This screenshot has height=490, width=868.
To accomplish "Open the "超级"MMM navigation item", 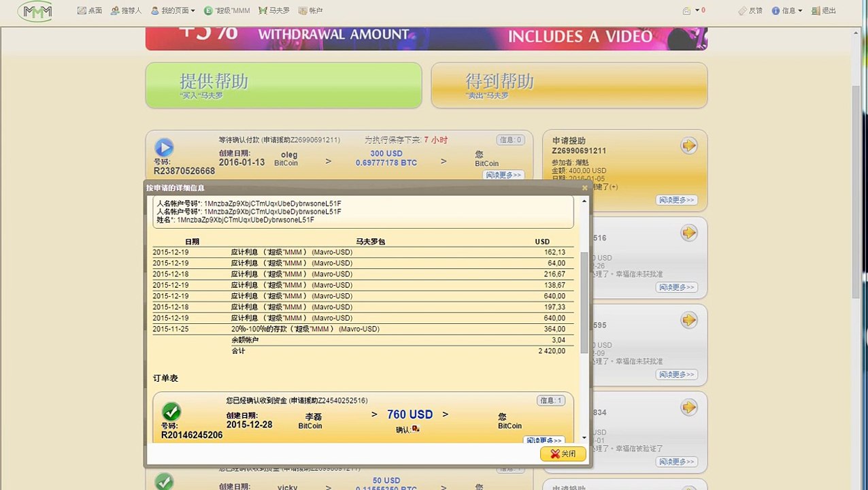I will click(227, 11).
